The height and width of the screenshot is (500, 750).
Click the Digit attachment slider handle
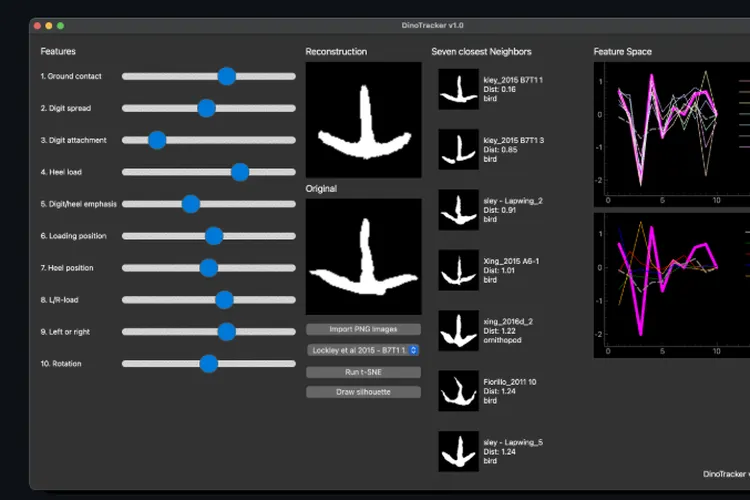[157, 140]
